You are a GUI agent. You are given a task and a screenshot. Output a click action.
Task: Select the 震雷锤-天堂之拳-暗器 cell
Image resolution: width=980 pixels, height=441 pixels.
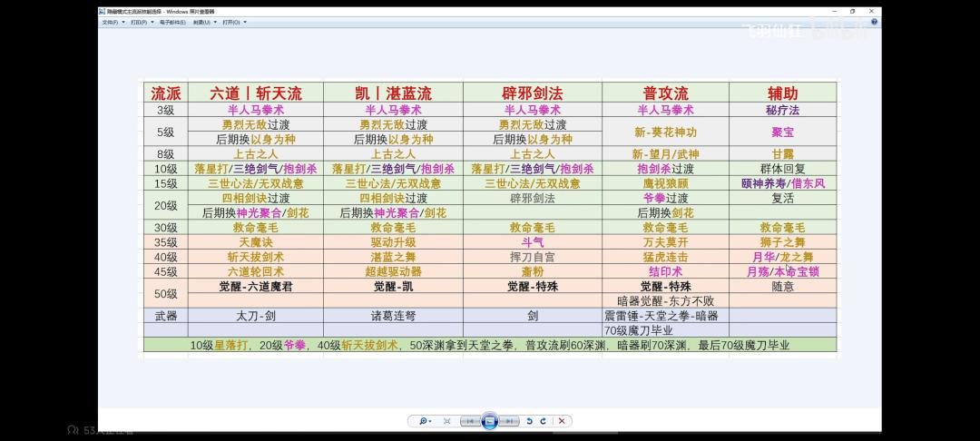click(665, 316)
